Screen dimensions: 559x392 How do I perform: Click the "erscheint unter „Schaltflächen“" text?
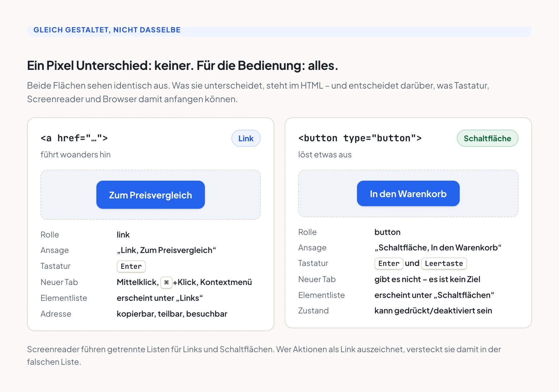point(434,295)
